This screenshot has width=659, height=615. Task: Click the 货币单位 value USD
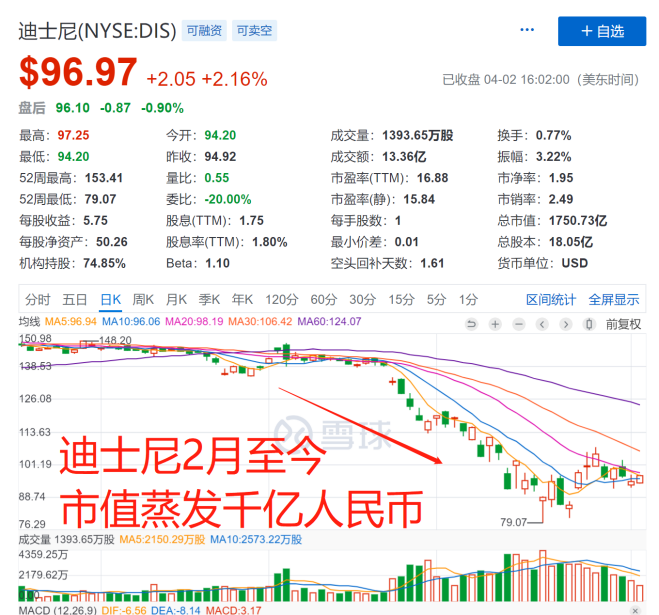tap(575, 263)
